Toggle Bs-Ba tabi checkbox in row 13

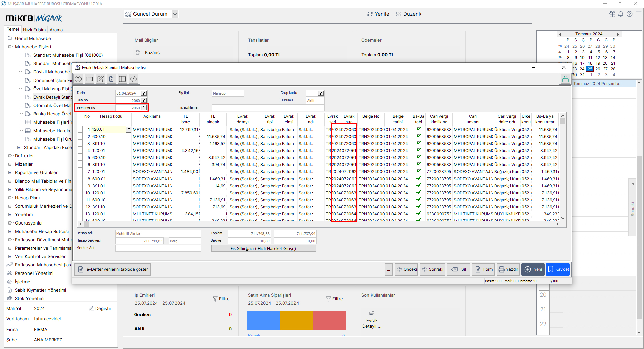(x=418, y=214)
